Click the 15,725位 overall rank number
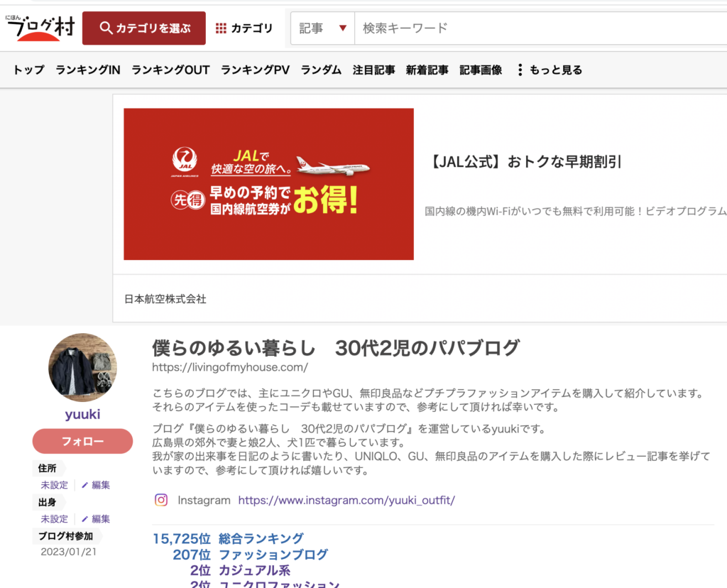The image size is (727, 588). [182, 539]
